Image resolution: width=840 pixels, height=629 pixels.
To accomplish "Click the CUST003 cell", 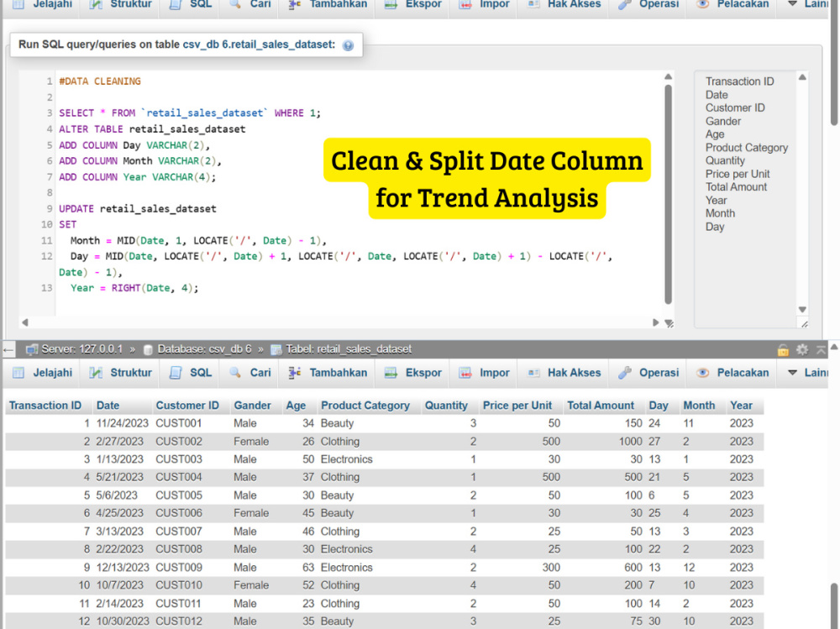I will (x=179, y=459).
